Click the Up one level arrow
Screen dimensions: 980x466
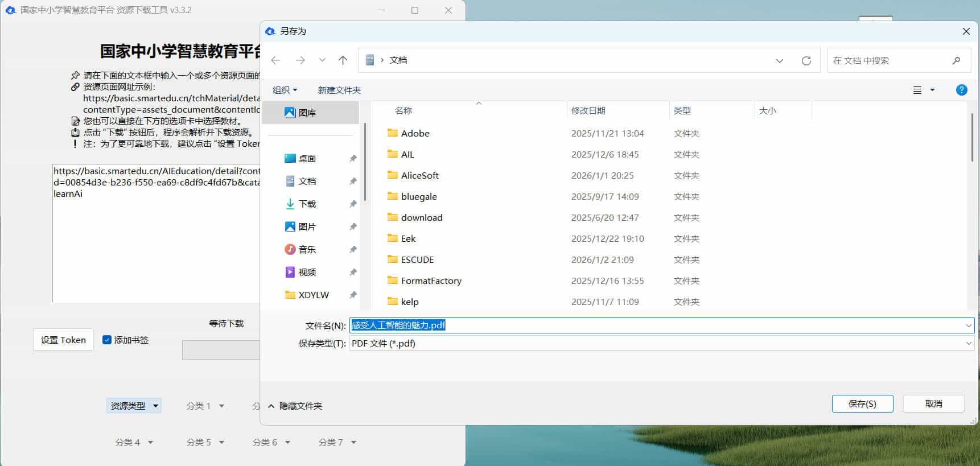pos(343,60)
